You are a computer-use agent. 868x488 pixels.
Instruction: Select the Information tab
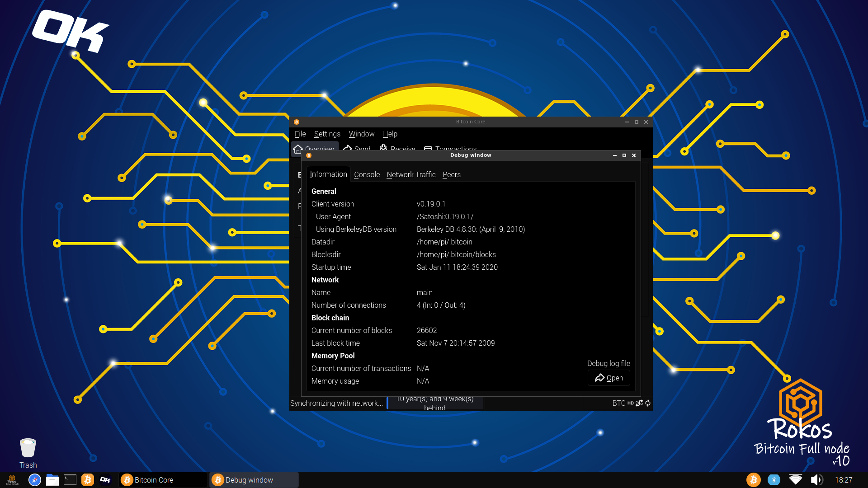(328, 174)
